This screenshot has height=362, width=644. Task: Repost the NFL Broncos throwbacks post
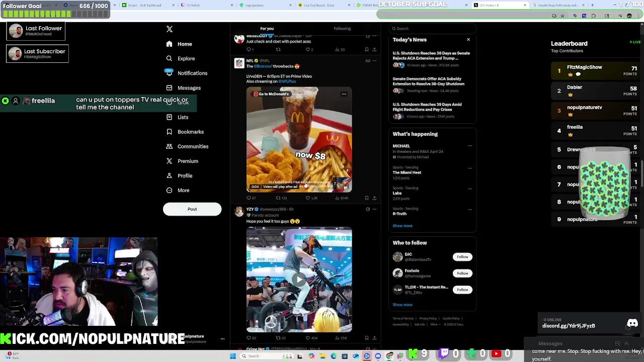[282, 198]
